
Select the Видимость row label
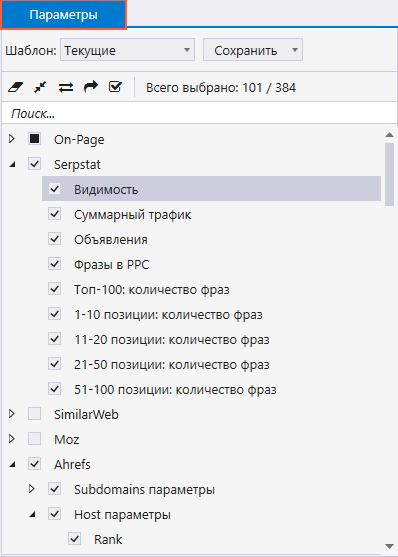[x=106, y=189]
